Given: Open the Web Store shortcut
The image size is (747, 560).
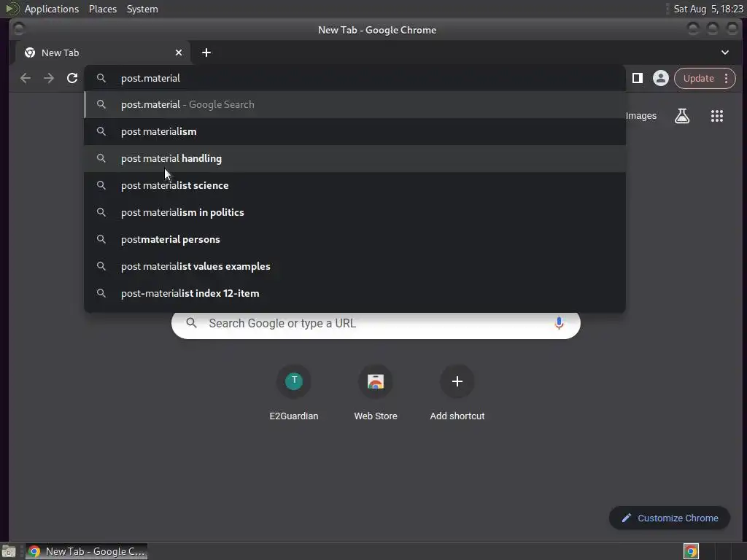Looking at the screenshot, I should 376,393.
